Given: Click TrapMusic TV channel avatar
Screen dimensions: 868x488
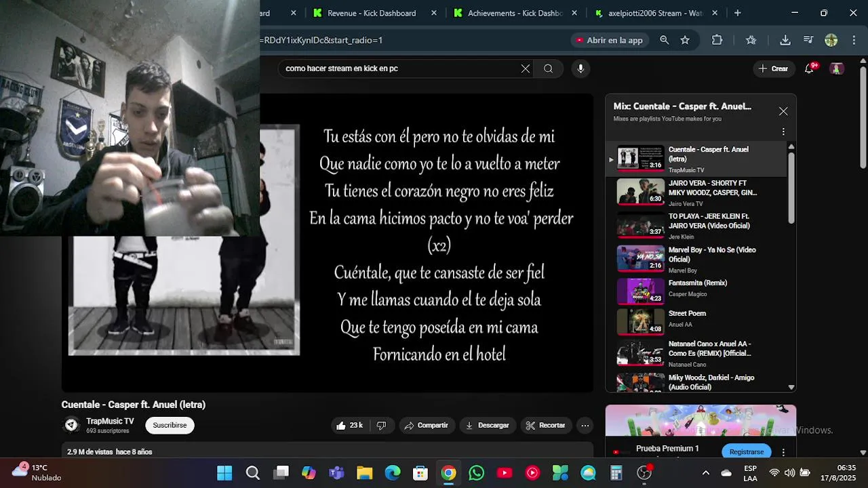Looking at the screenshot, I should tap(71, 425).
